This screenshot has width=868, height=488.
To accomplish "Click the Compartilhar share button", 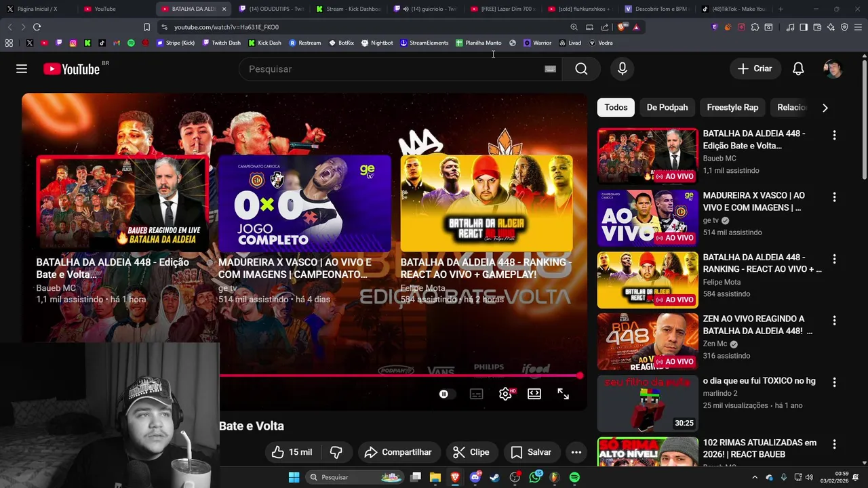I will (x=398, y=452).
